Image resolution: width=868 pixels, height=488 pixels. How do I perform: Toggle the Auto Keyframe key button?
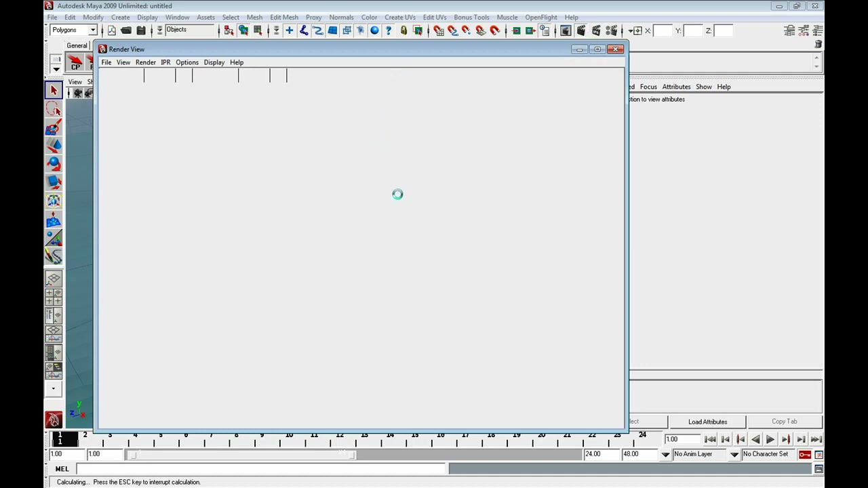(x=805, y=454)
